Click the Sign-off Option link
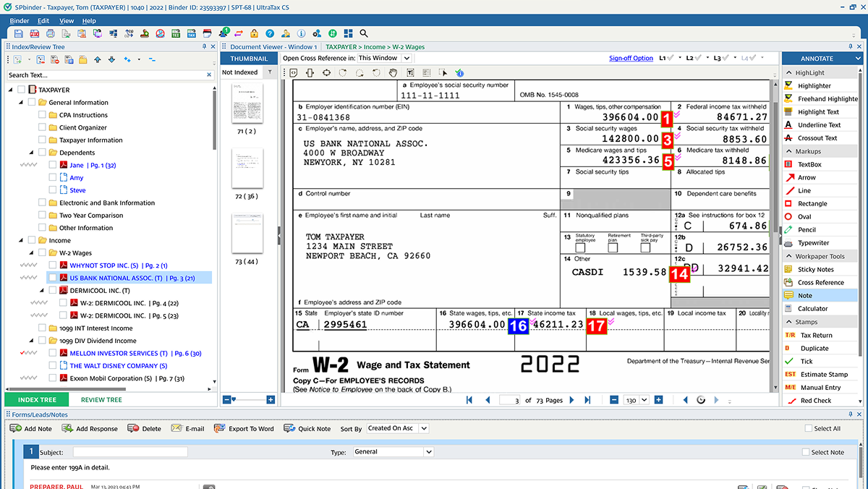Image resolution: width=868 pixels, height=489 pixels. pyautogui.click(x=631, y=58)
